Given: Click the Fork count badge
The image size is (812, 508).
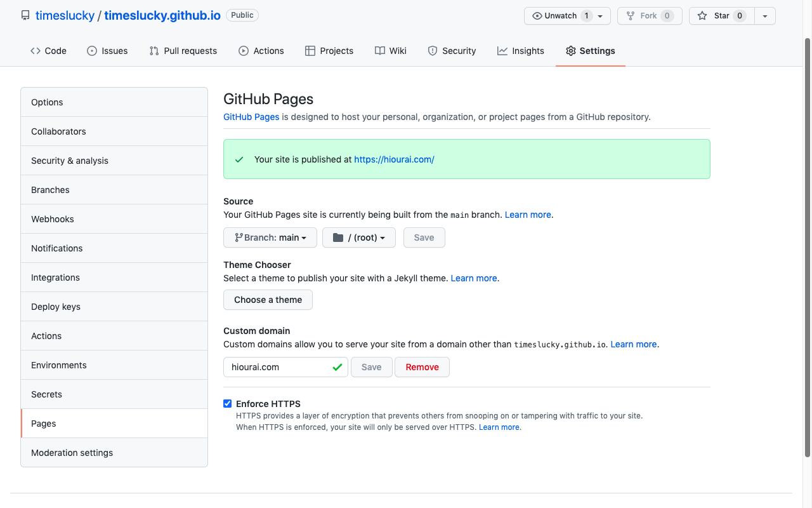Looking at the screenshot, I should click(x=667, y=16).
